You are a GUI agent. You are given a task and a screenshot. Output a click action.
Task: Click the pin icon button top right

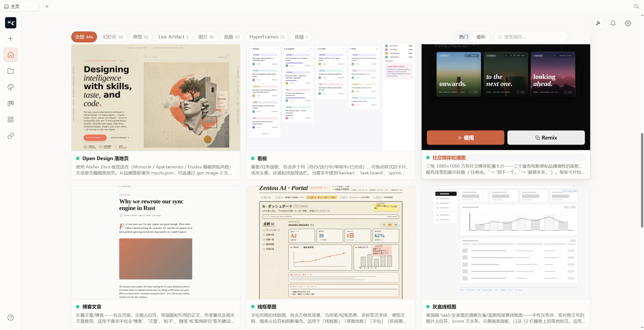click(598, 23)
